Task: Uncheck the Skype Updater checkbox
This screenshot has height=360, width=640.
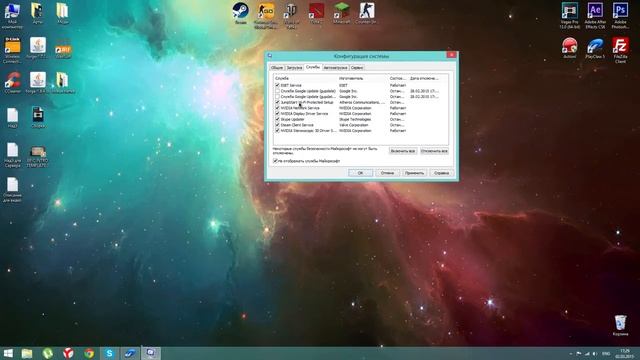Action: coord(278,120)
